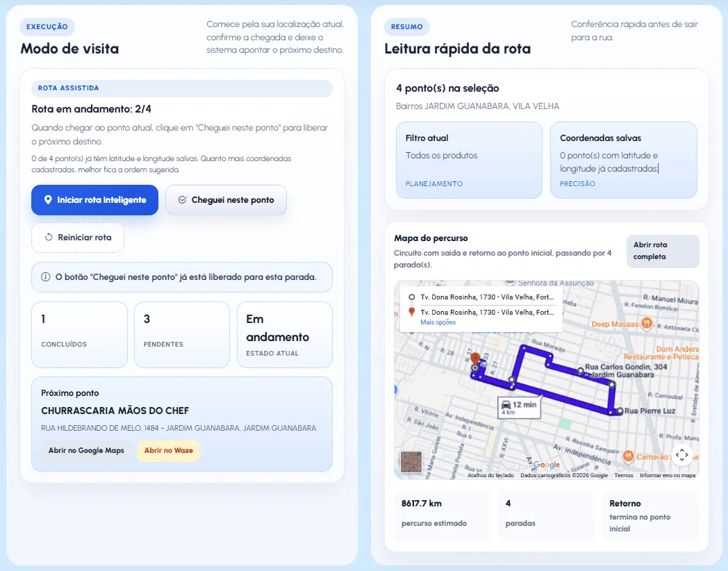This screenshot has width=728, height=571.
Task: Confirm arrival with Cheguei neste ponto
Action: point(226,200)
